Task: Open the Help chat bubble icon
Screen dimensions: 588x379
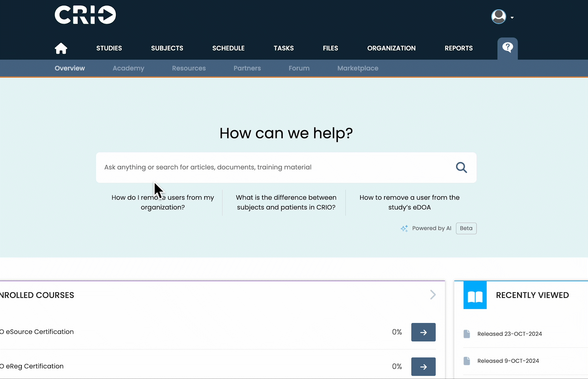Action: pos(507,48)
